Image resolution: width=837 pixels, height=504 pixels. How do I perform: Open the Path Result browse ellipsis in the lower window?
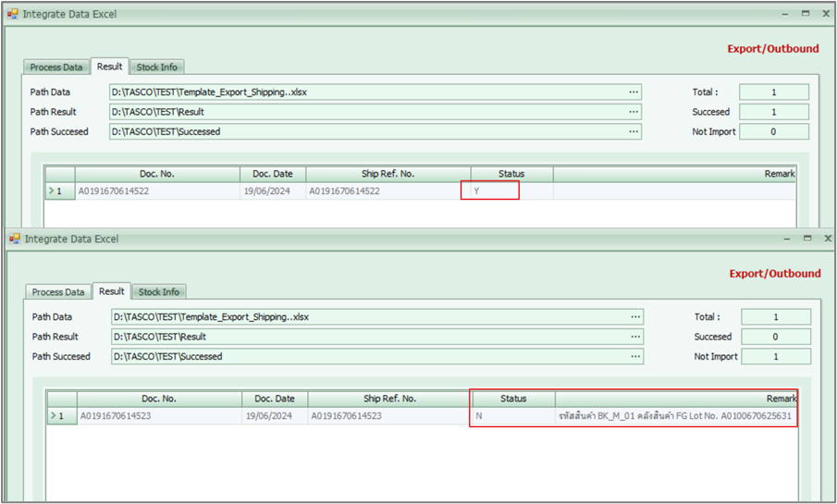click(x=635, y=337)
